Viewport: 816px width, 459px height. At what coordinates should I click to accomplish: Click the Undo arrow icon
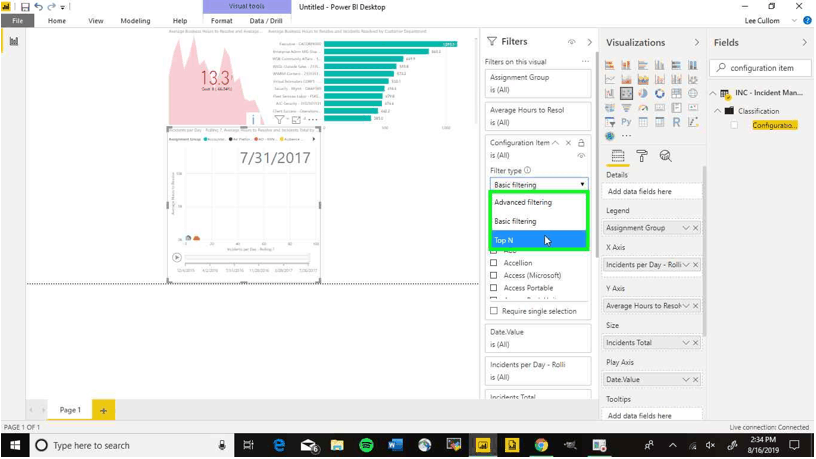[39, 7]
